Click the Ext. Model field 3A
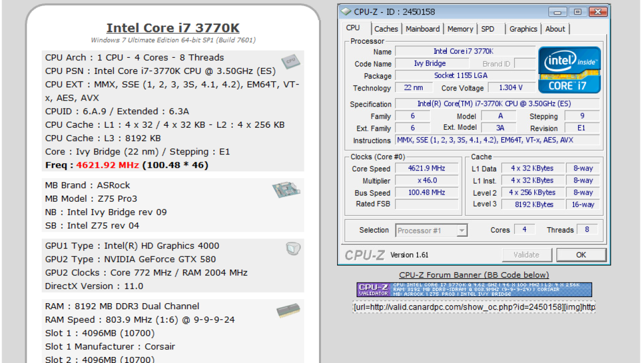This screenshot has height=363, width=644. 499,128
